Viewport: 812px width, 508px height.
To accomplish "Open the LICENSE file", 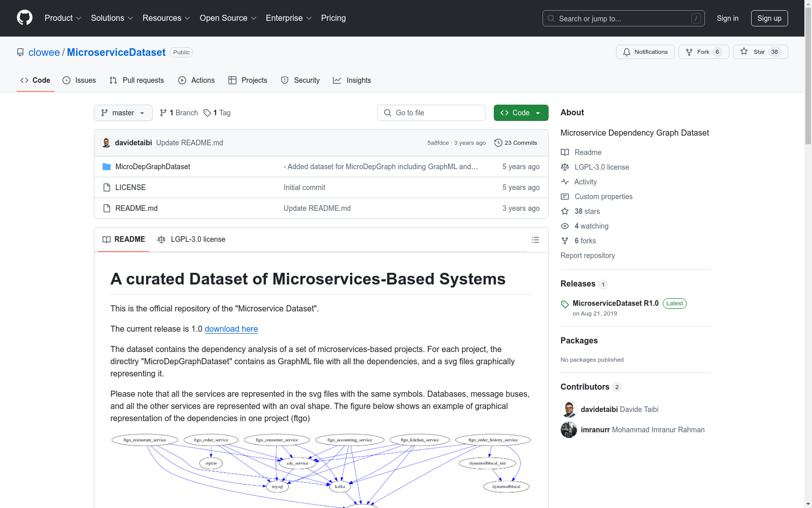I will pyautogui.click(x=130, y=187).
